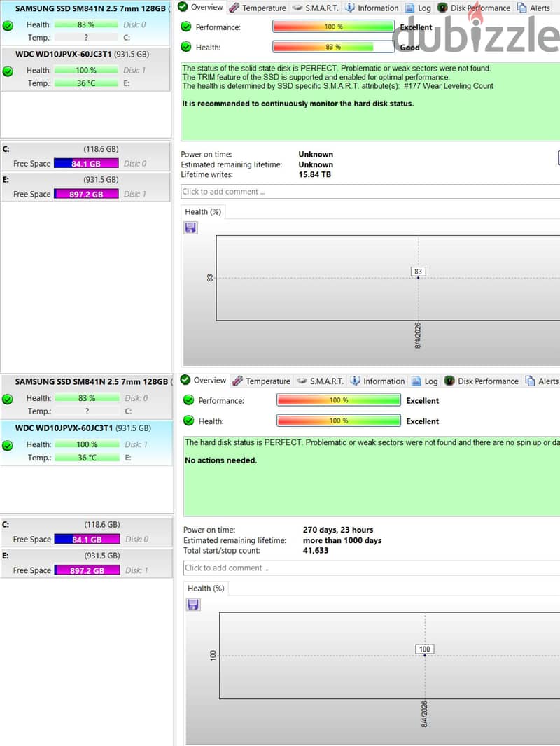Click recommendation to continuously monitor hard disk
The width and height of the screenshot is (560, 746).
(297, 104)
